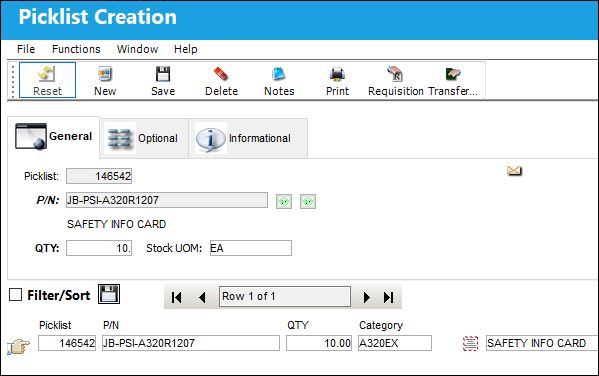Click the pointing hand row selector

[x=18, y=347]
